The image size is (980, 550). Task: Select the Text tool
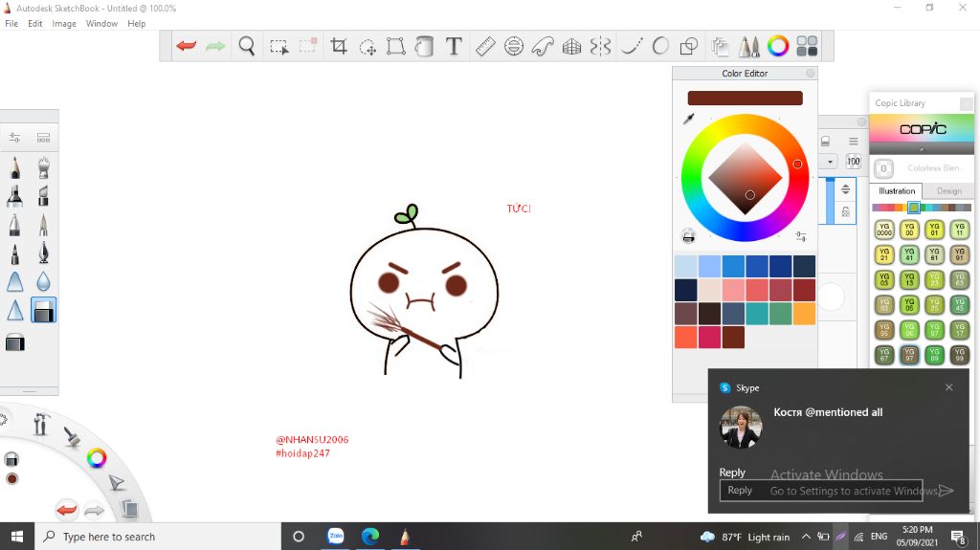click(455, 46)
